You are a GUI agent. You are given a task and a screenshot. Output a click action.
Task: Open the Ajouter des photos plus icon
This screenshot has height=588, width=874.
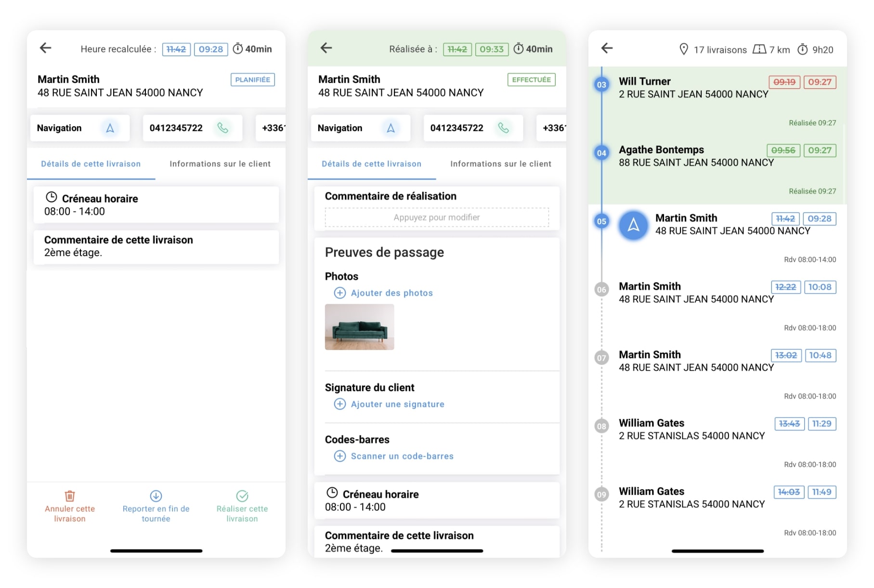[x=340, y=293]
